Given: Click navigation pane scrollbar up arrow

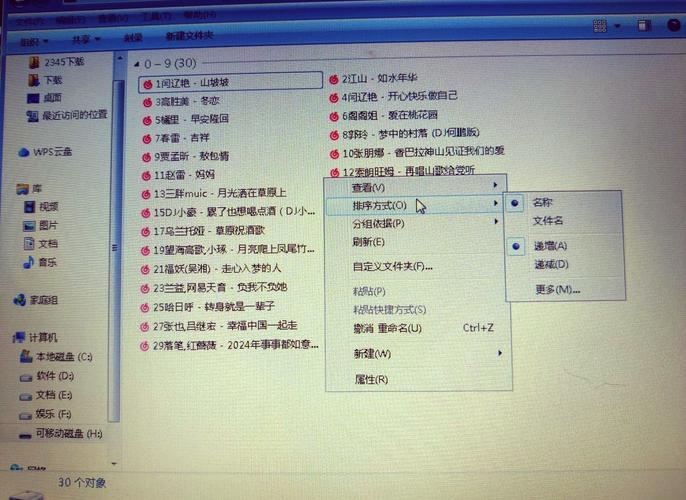Looking at the screenshot, I should (119, 58).
